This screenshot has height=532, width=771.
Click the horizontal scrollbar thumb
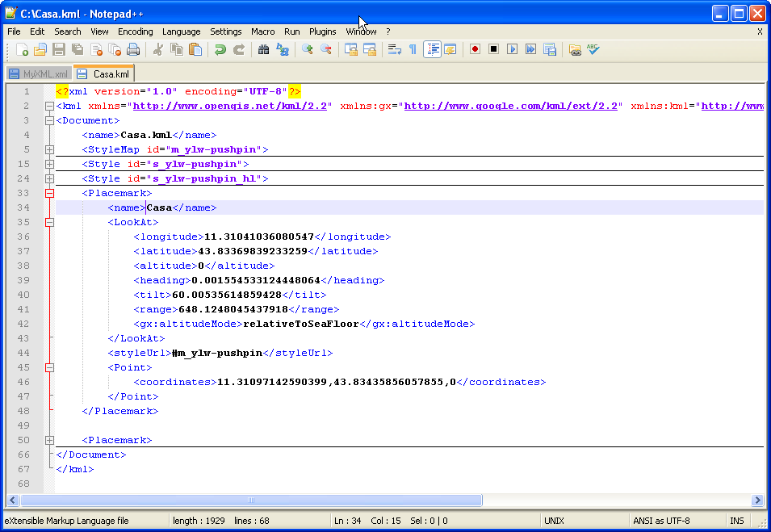tap(251, 500)
